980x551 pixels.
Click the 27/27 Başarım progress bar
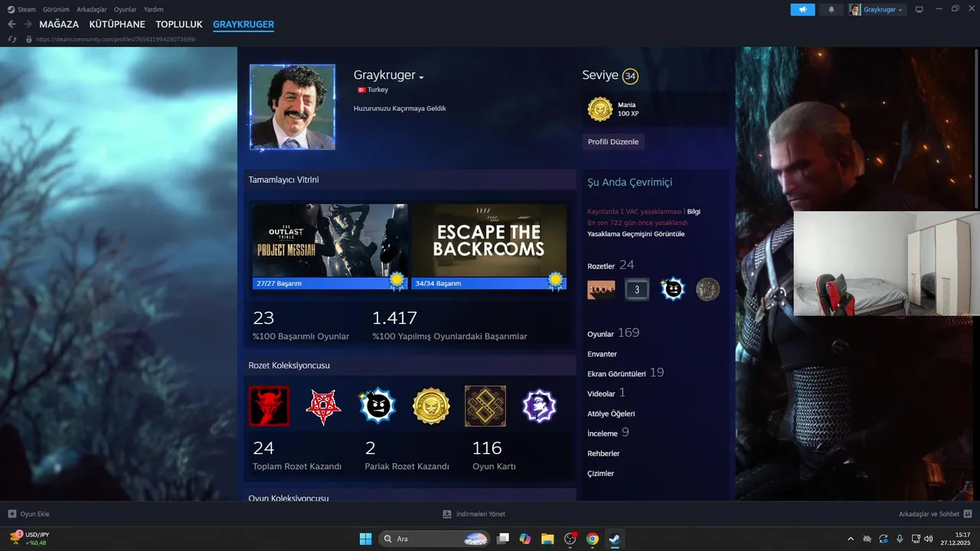(330, 283)
